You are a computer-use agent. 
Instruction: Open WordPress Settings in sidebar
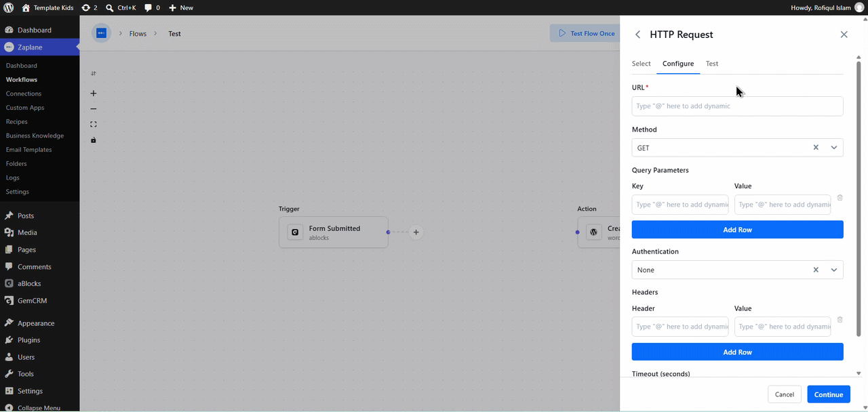pyautogui.click(x=39, y=391)
